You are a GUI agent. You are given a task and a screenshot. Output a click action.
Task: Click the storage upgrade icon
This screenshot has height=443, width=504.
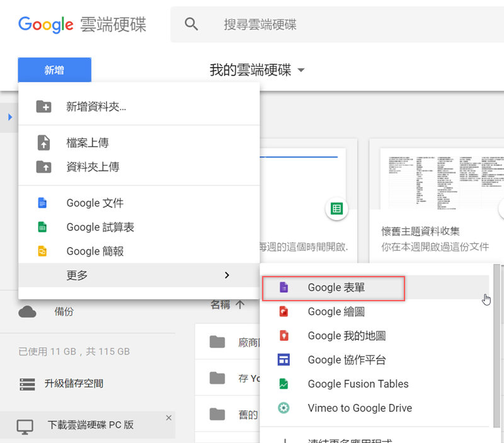[x=27, y=384]
